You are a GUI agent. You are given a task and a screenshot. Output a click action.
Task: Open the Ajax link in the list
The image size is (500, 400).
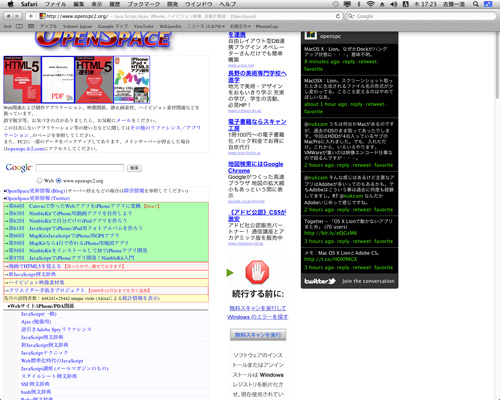click(36, 322)
